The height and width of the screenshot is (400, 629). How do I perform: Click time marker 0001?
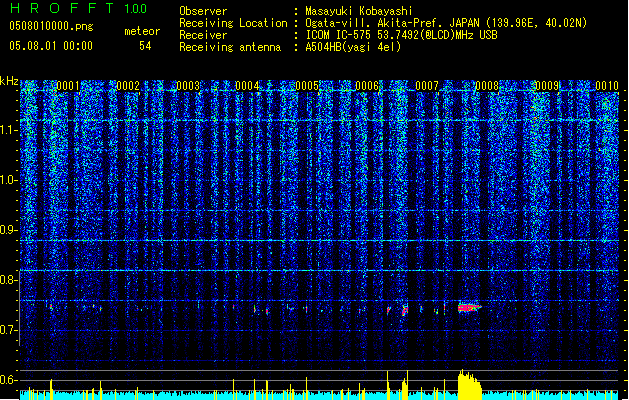coord(68,86)
